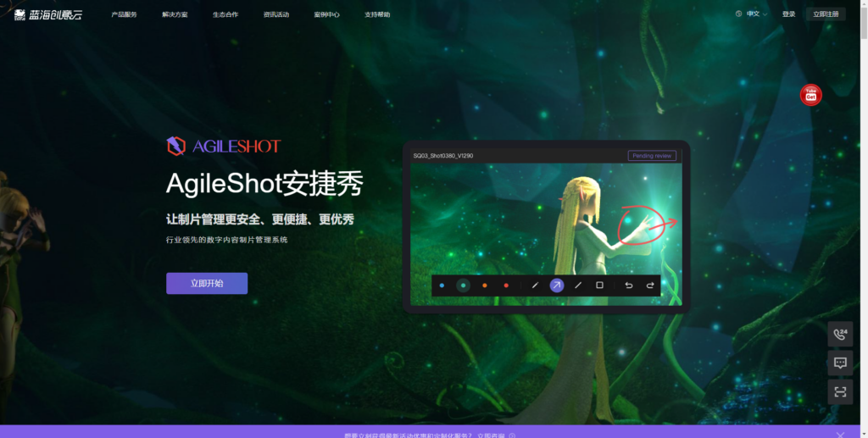This screenshot has height=438, width=868.
Task: Click the scan QR code icon
Action: (x=840, y=391)
